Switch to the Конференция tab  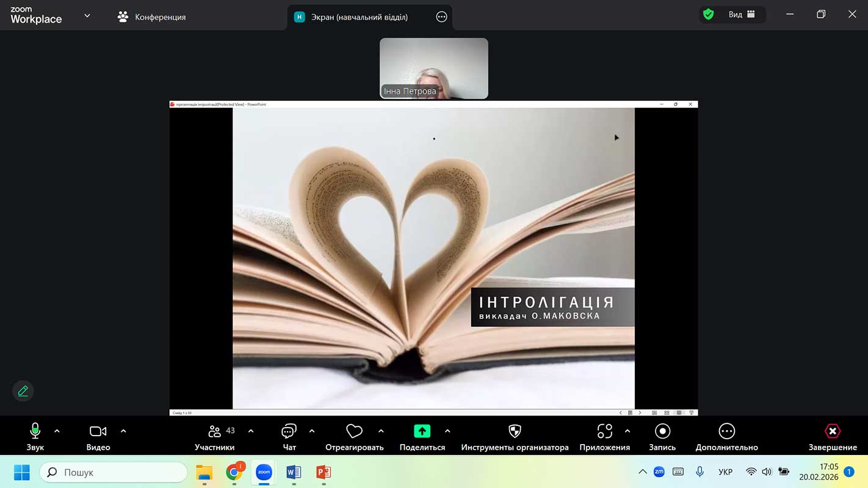[152, 17]
